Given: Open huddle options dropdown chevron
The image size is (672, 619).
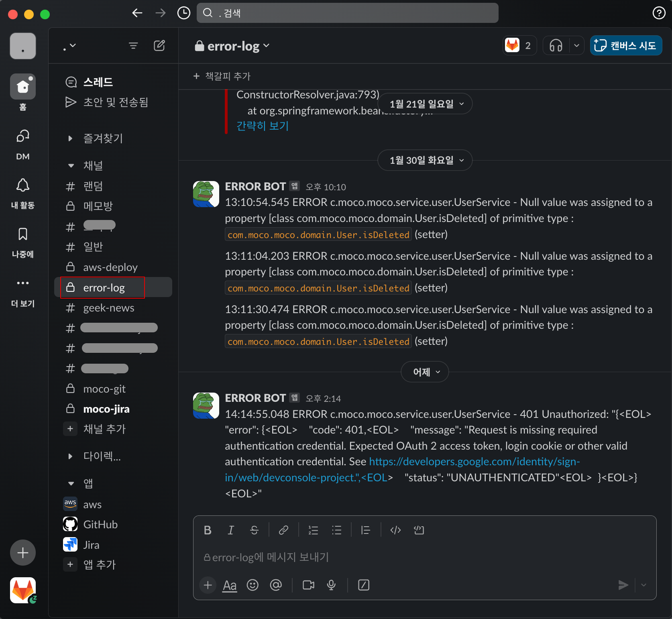Looking at the screenshot, I should [577, 45].
